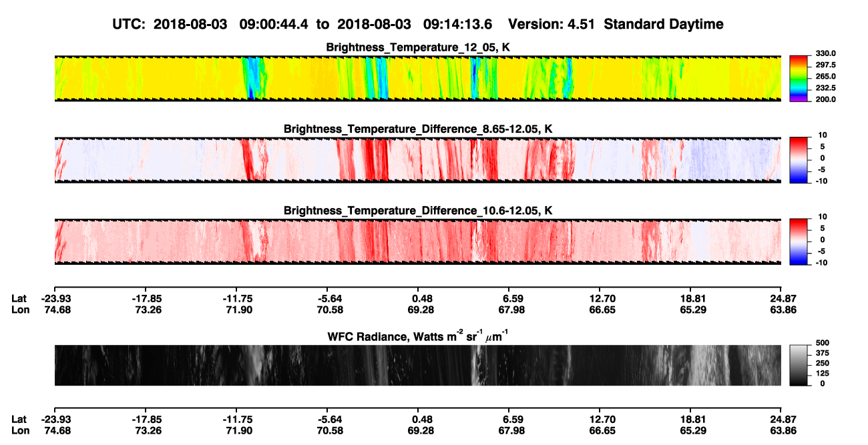Screen dimensions: 868x445
Task: Click the -10 tick label of the 8.65-12.05 colorbar
Action: (821, 181)
